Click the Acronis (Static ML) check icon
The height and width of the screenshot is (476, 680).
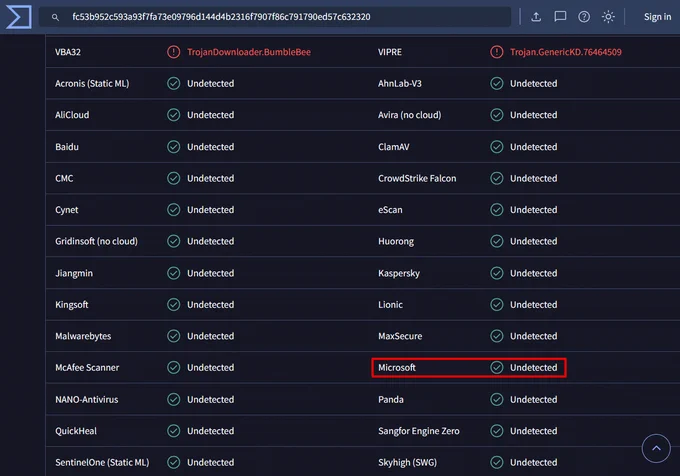coord(173,83)
